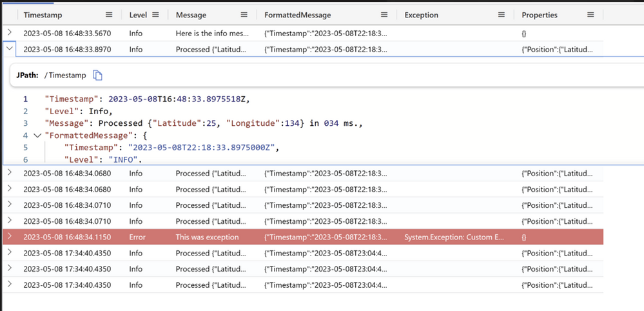Sort by the Exception column header
644x311 pixels.
tap(421, 15)
